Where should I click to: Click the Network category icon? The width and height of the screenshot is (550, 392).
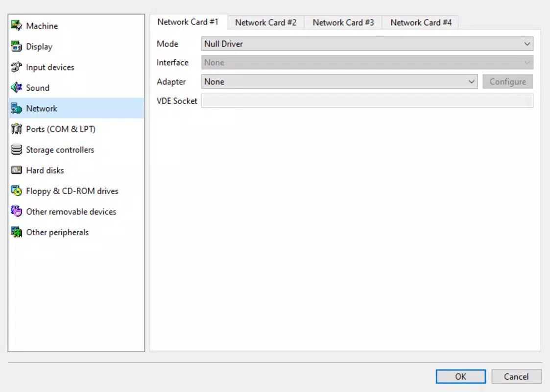[x=17, y=108]
